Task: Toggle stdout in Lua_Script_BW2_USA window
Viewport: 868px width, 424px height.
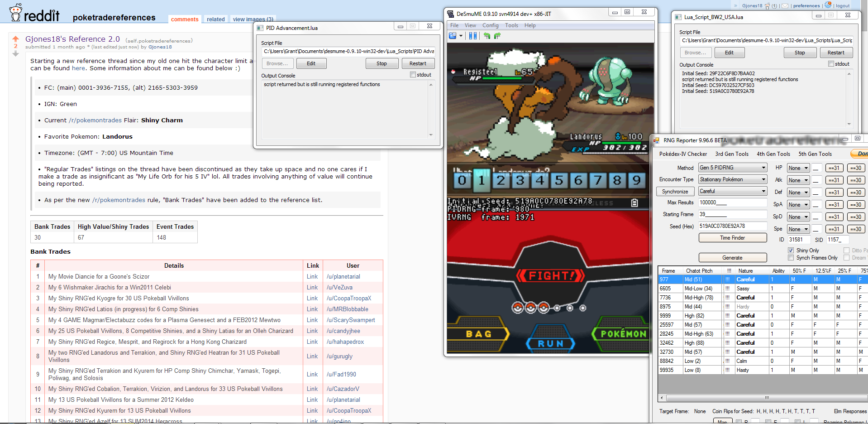Action: click(831, 64)
